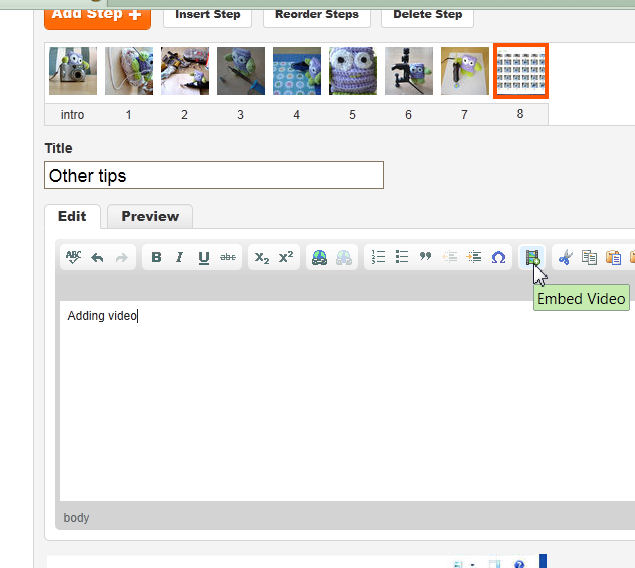
Task: Select the intro step thumbnail
Action: tap(73, 71)
